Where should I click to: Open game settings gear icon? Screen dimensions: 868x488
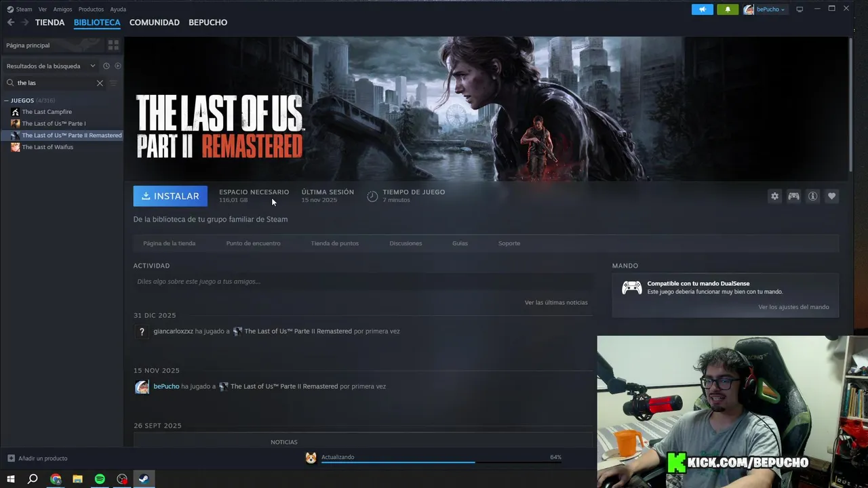point(774,196)
